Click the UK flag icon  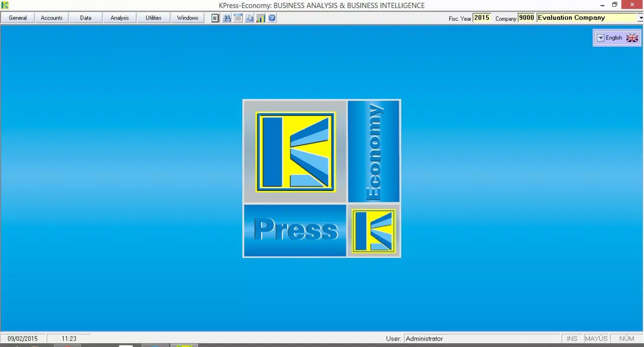632,38
